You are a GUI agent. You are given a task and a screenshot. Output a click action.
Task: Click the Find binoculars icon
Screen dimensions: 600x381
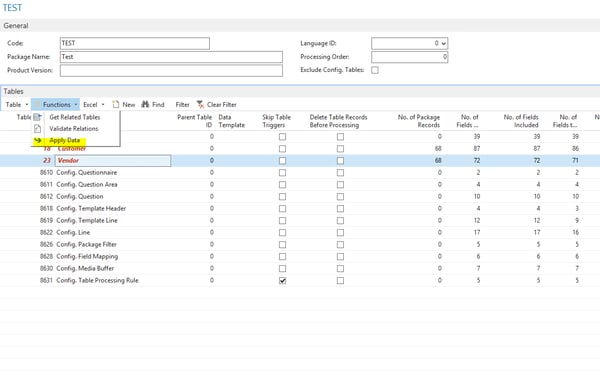(x=145, y=104)
